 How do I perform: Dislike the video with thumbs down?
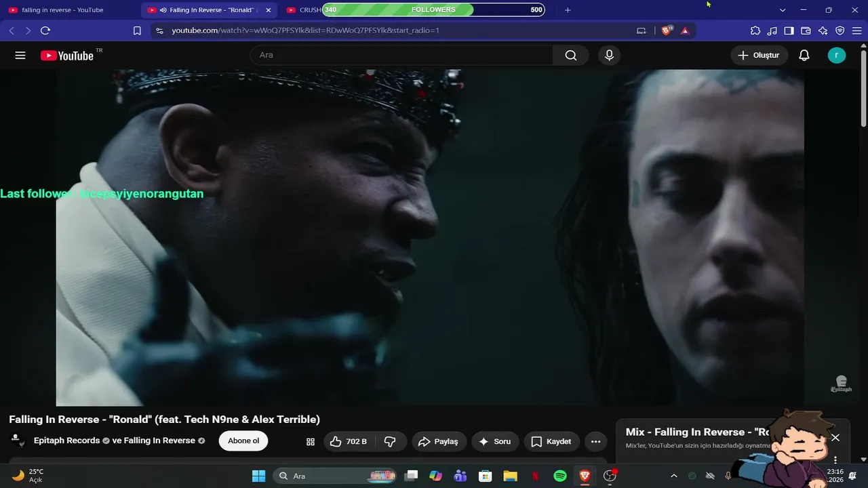click(390, 441)
